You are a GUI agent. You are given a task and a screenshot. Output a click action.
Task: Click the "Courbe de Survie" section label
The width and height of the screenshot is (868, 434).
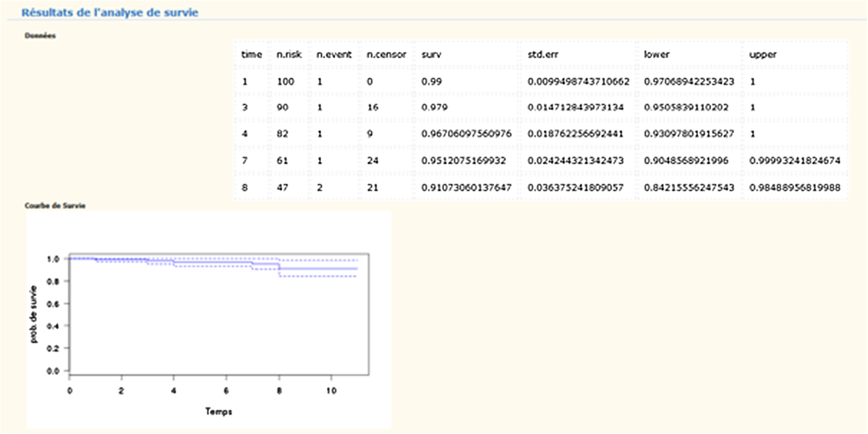56,205
